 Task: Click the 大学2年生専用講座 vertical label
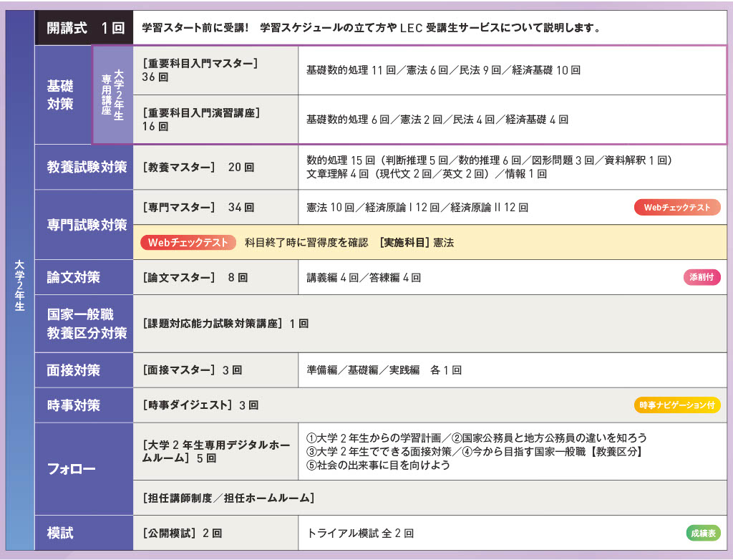(112, 95)
